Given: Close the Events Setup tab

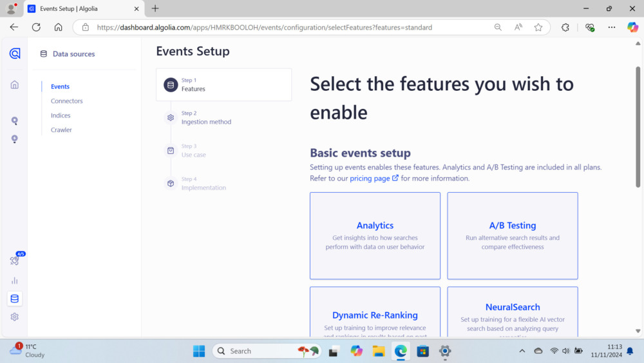Looking at the screenshot, I should pyautogui.click(x=137, y=8).
